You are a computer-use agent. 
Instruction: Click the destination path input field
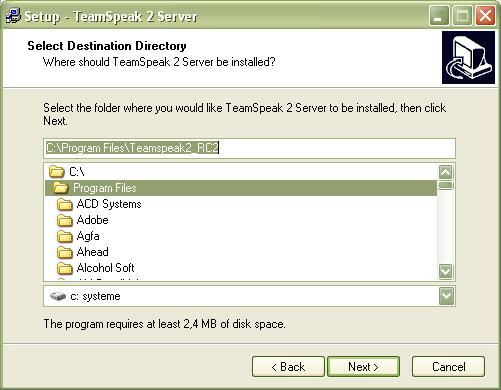[249, 148]
